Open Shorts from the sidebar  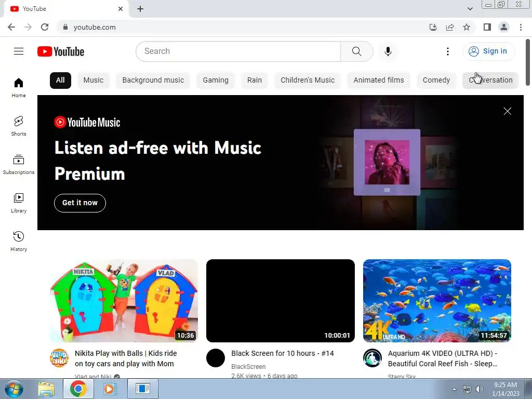pos(19,126)
